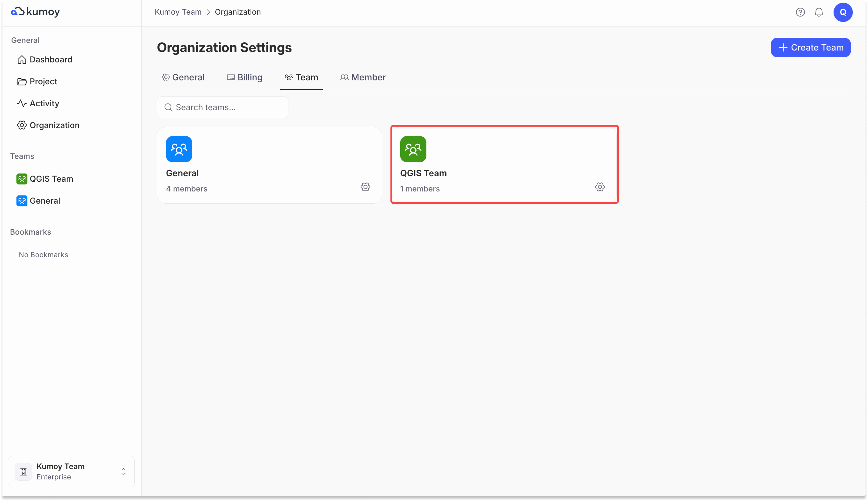Viewport: 868px width, 501px height.
Task: Click the Create Team button
Action: [810, 47]
